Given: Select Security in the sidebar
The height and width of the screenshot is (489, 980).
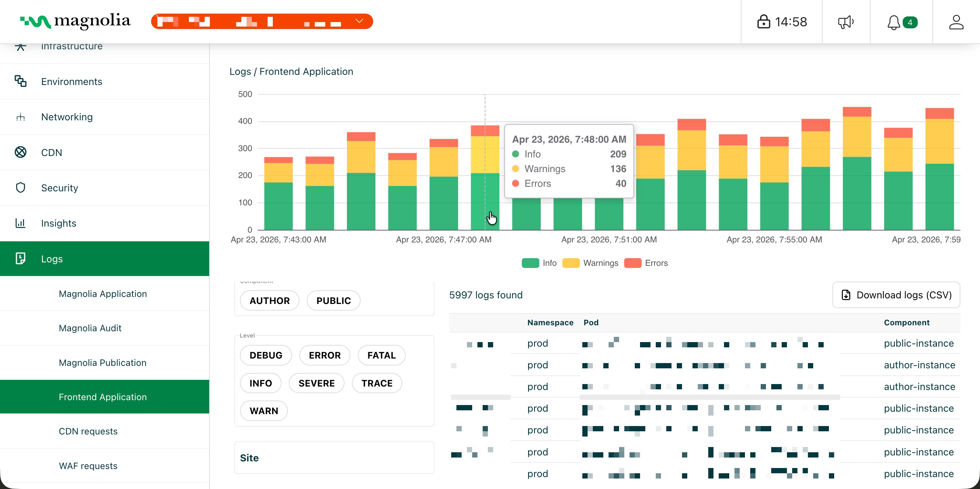Looking at the screenshot, I should coord(105,187).
